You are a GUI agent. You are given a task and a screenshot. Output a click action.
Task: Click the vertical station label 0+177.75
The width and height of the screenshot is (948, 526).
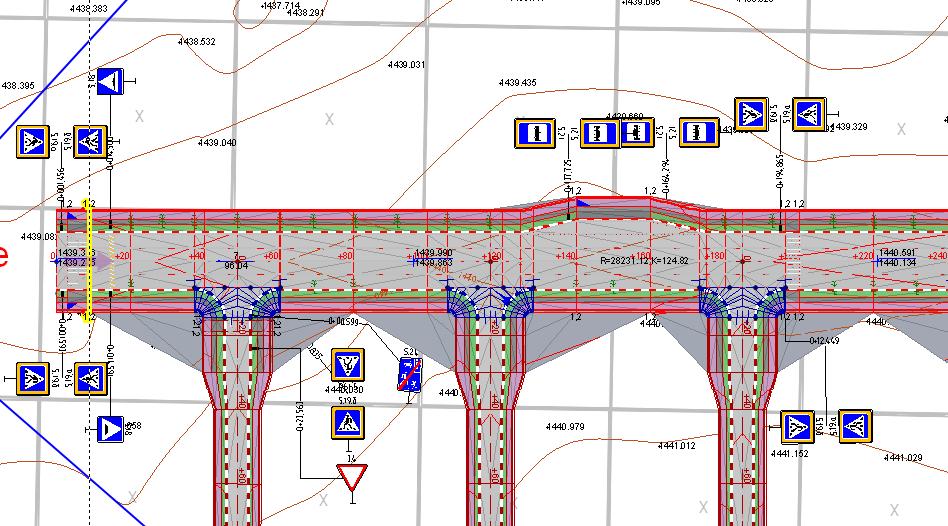(x=567, y=174)
